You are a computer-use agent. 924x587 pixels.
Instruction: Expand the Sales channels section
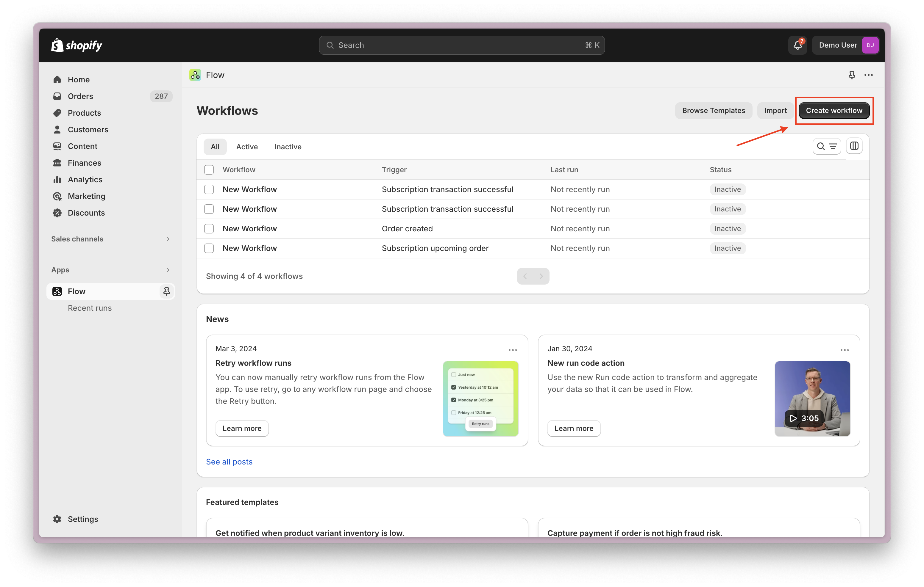(168, 239)
